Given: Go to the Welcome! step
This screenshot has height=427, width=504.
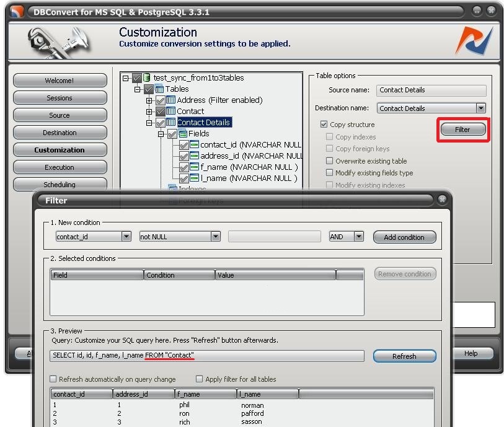Looking at the screenshot, I should tap(60, 81).
